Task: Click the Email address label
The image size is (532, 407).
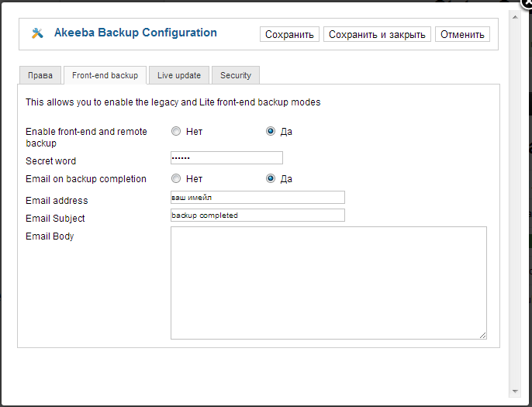Action: pos(57,201)
